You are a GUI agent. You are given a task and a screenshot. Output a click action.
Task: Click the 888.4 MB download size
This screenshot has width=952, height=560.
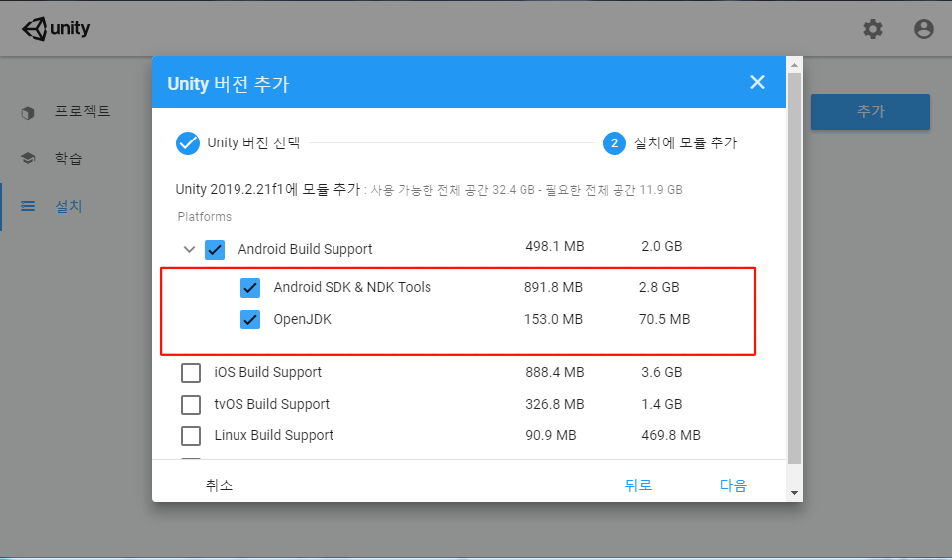[x=555, y=373]
